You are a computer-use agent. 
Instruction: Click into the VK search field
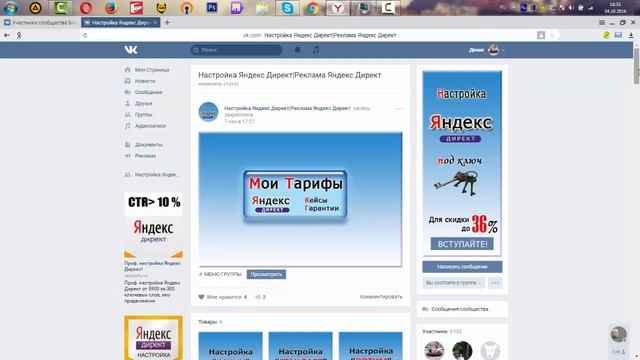click(236, 50)
